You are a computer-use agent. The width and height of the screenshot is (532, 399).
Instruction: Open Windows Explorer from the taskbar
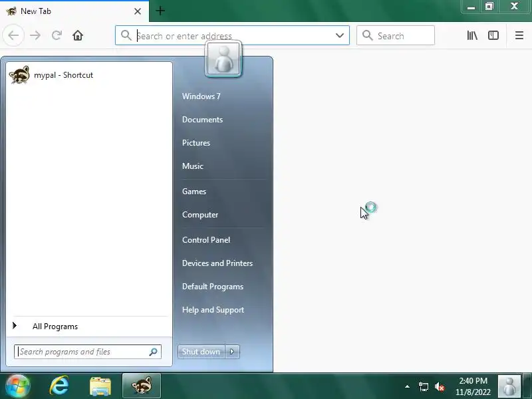[100, 386]
